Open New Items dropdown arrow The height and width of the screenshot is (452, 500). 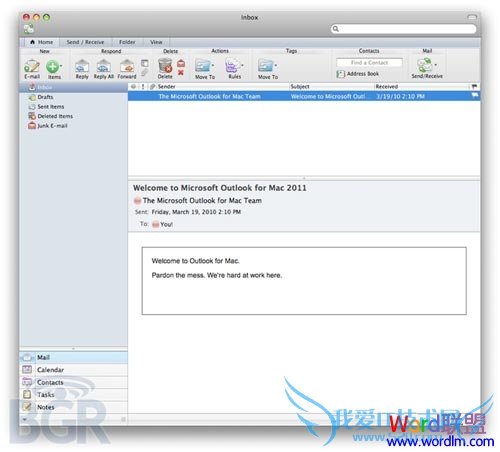(x=61, y=66)
